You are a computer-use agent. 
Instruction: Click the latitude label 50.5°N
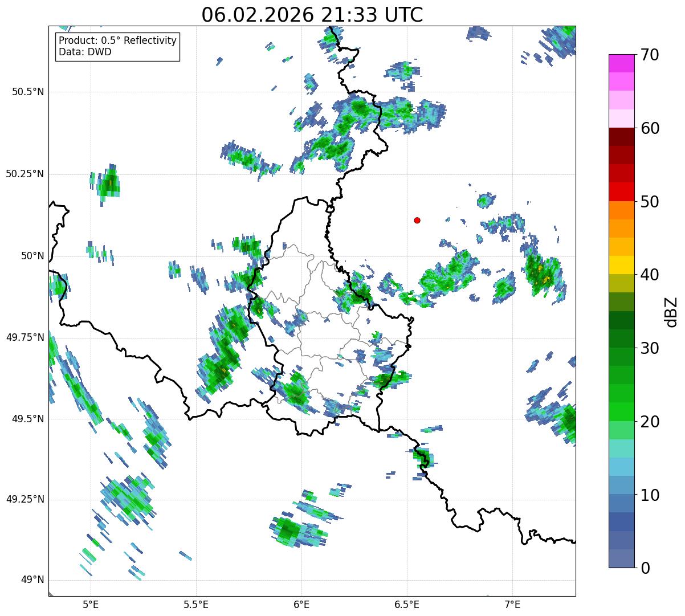28,92
